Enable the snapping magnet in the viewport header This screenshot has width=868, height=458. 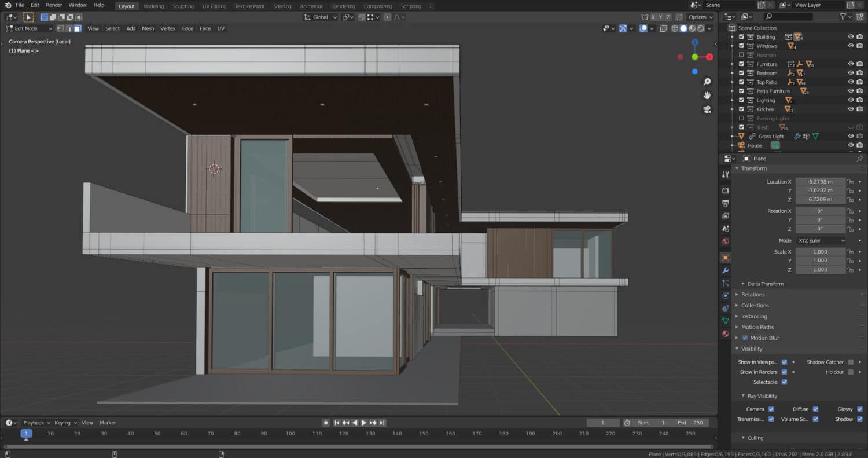pos(362,17)
